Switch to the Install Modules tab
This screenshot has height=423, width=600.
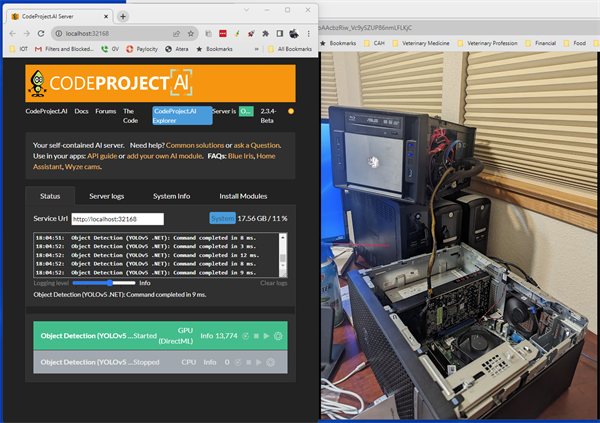[x=243, y=196]
